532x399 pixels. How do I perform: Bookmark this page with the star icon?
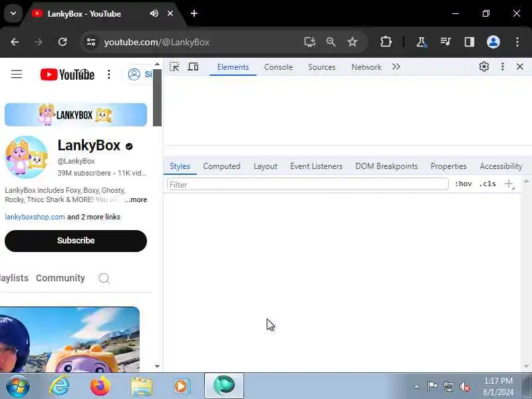click(352, 42)
